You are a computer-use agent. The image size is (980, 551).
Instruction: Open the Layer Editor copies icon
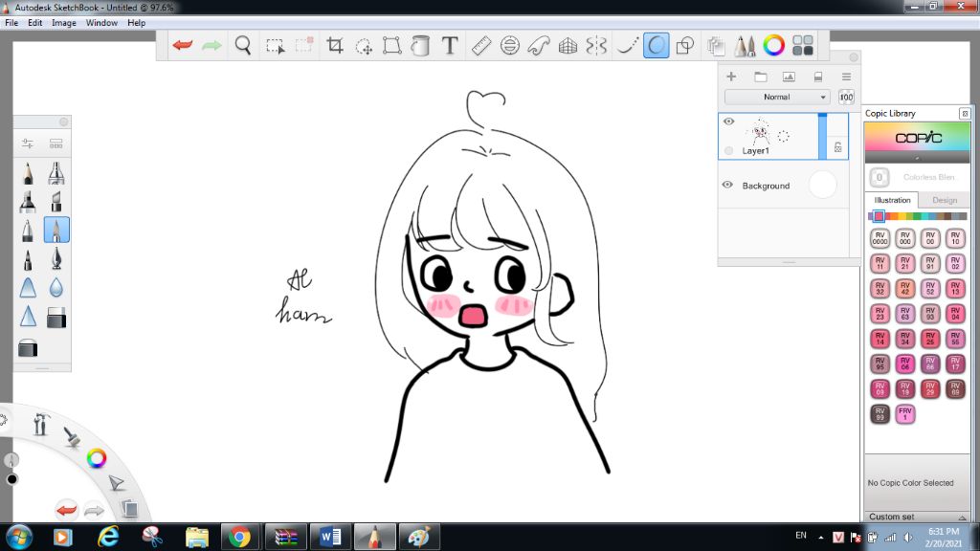(716, 46)
